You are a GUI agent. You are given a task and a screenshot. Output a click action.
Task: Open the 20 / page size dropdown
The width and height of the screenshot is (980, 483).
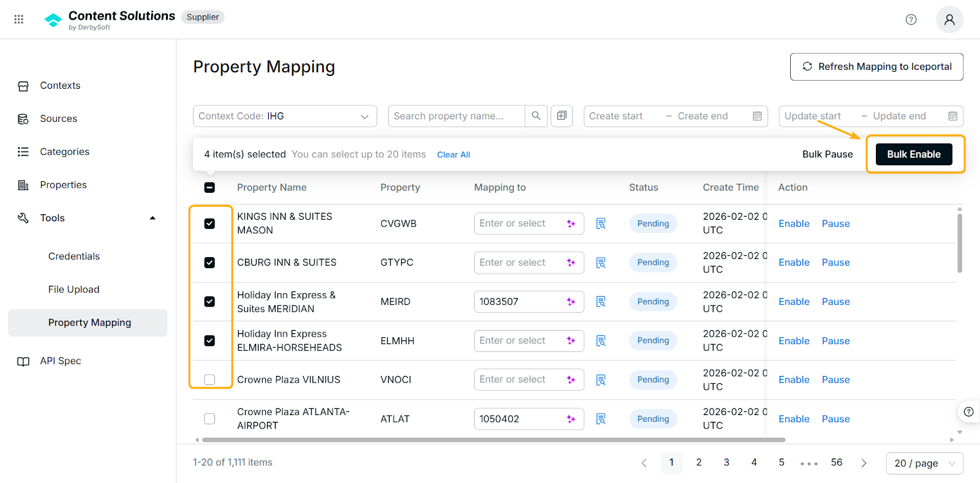(x=924, y=463)
